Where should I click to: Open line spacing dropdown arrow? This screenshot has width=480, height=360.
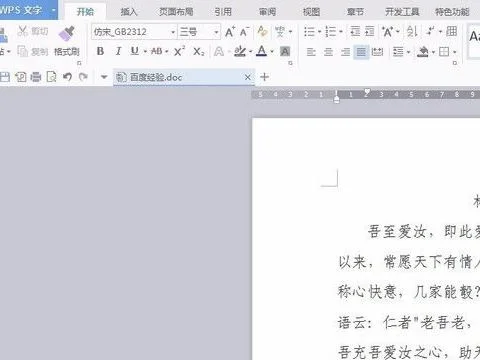click(408, 52)
